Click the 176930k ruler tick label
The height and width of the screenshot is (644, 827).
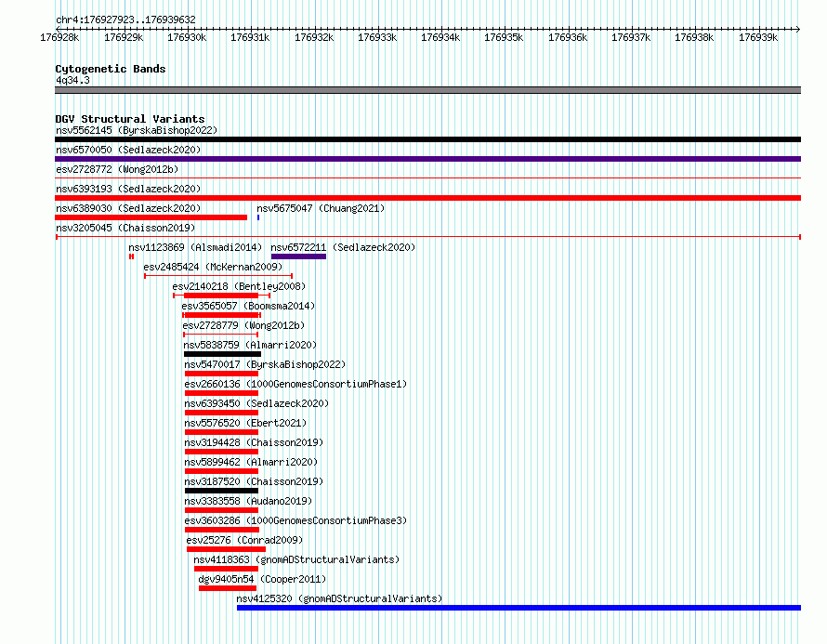point(187,37)
